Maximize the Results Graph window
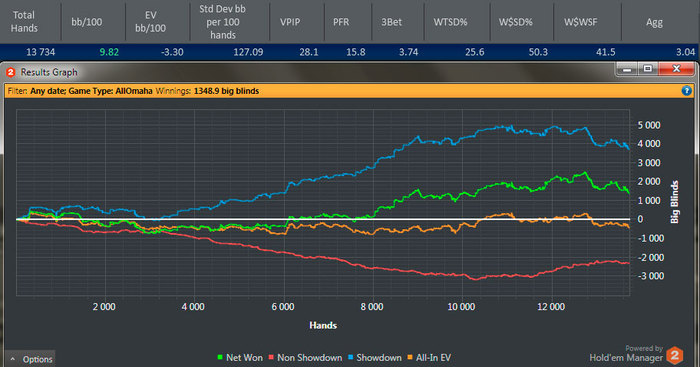 click(648, 69)
